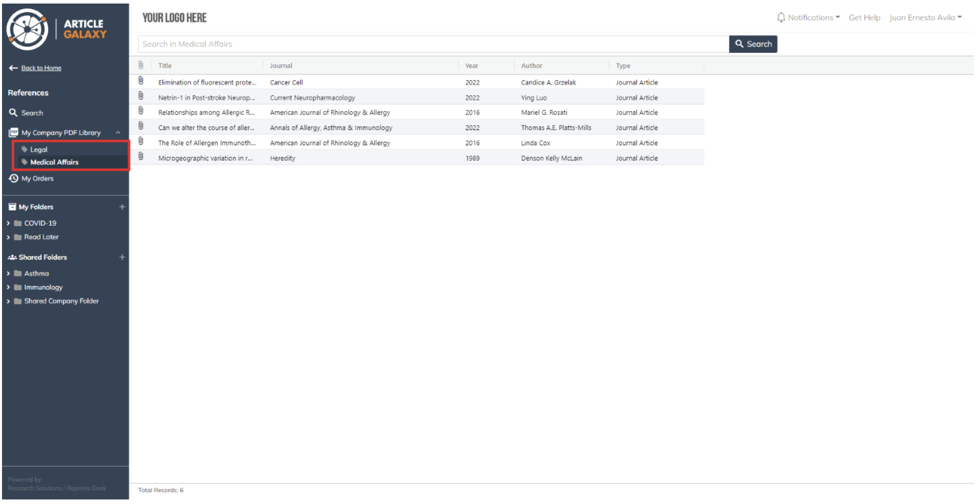Expand the Immunology shared folder

(x=8, y=287)
